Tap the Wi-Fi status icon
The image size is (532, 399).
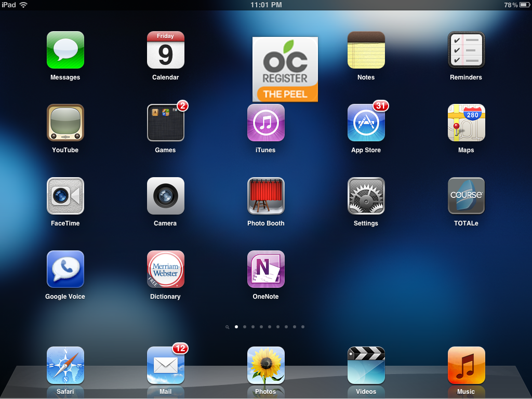click(x=23, y=5)
